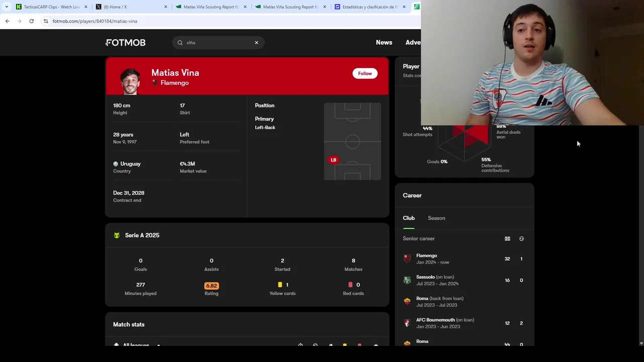Open the Flamengo career row
The height and width of the screenshot is (362, 644).
tap(464, 259)
